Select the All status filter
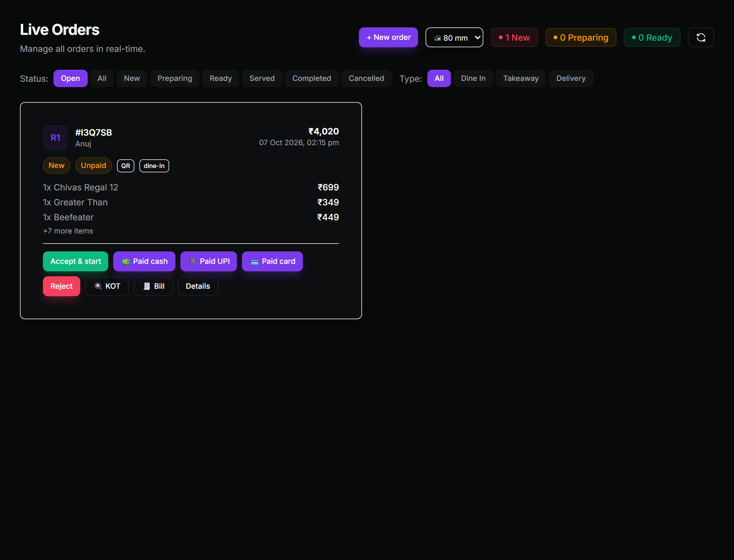 (x=102, y=78)
